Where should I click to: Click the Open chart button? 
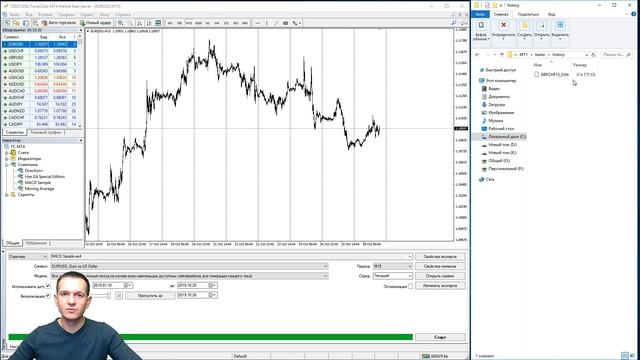(440, 276)
